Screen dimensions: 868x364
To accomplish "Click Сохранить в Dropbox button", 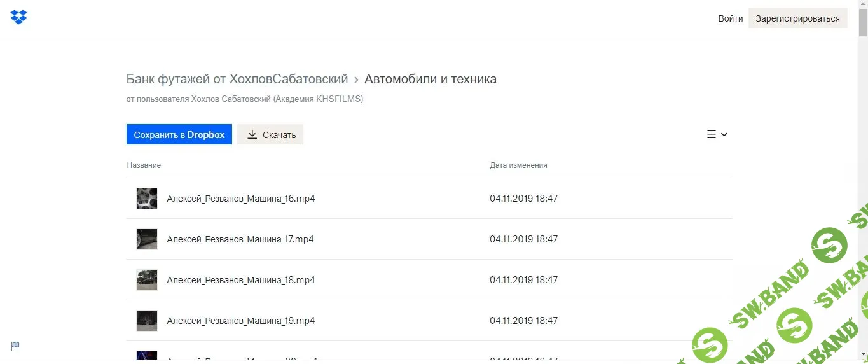I will click(x=179, y=134).
